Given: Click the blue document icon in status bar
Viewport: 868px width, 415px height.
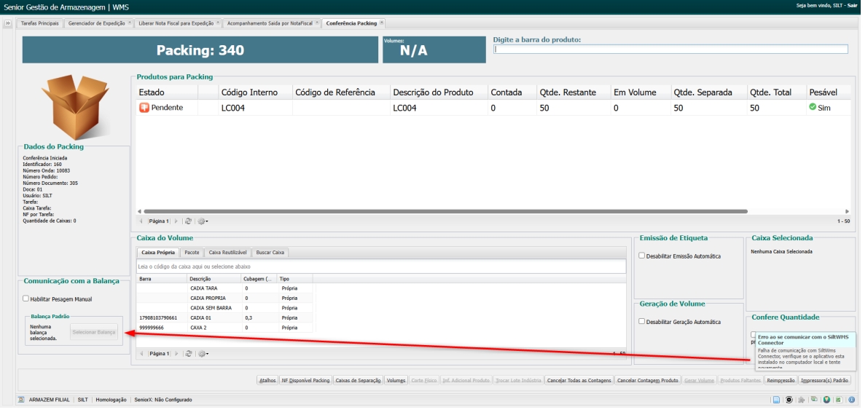Looking at the screenshot, I should (777, 400).
